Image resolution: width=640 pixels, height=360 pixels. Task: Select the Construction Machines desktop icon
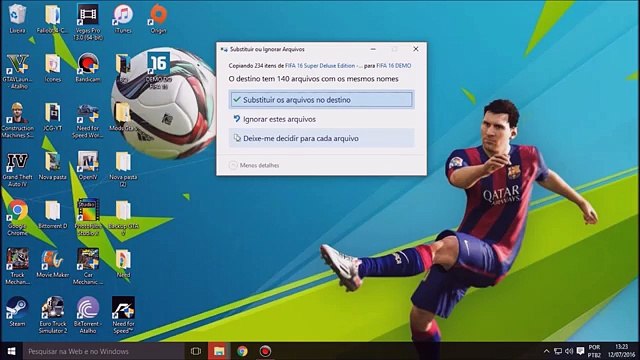pos(17,120)
